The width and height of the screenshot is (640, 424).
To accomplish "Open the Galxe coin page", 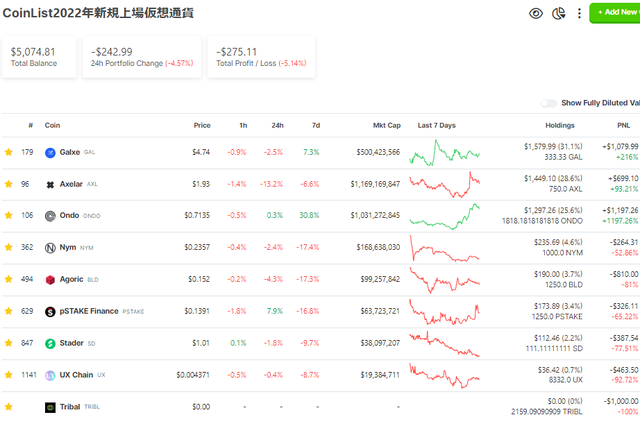I will pos(70,152).
